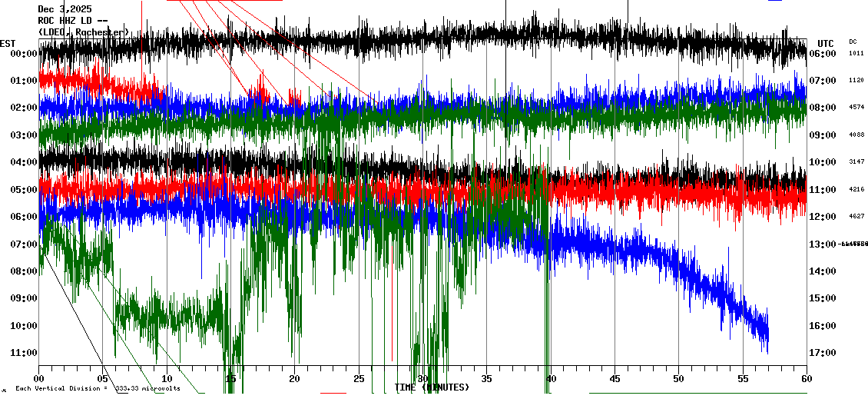Click the EST-side "07:00" hour label

click(23, 244)
